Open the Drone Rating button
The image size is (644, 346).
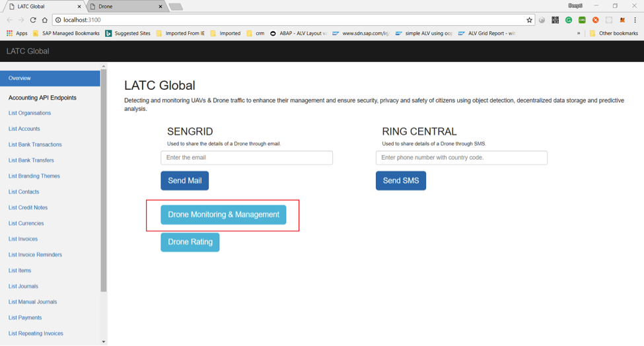190,242
